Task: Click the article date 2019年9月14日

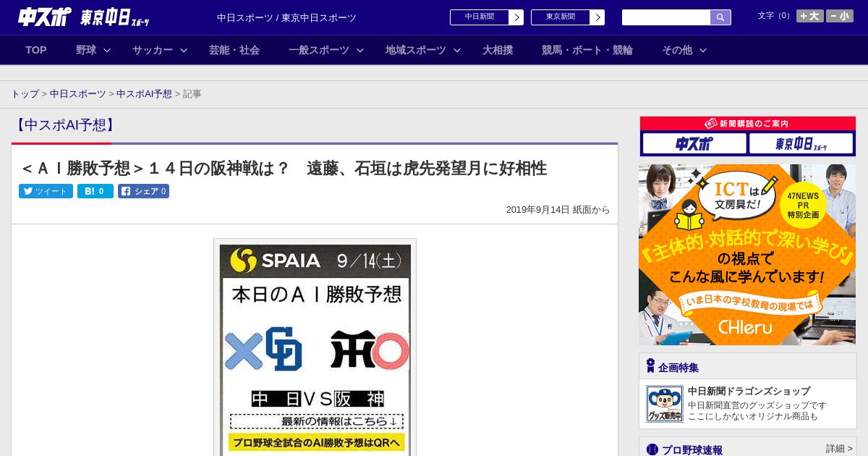Action: tap(537, 210)
